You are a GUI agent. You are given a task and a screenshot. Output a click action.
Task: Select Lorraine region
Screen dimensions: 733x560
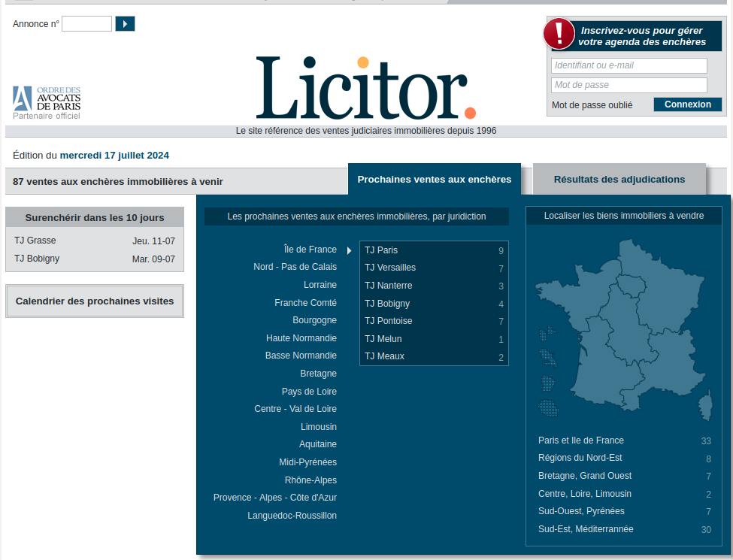tap(320, 285)
